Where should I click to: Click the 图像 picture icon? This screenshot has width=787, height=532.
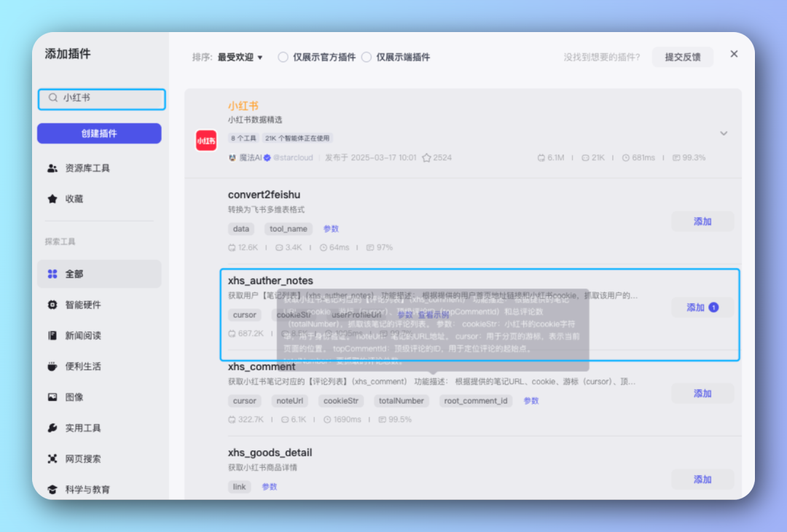coord(52,397)
